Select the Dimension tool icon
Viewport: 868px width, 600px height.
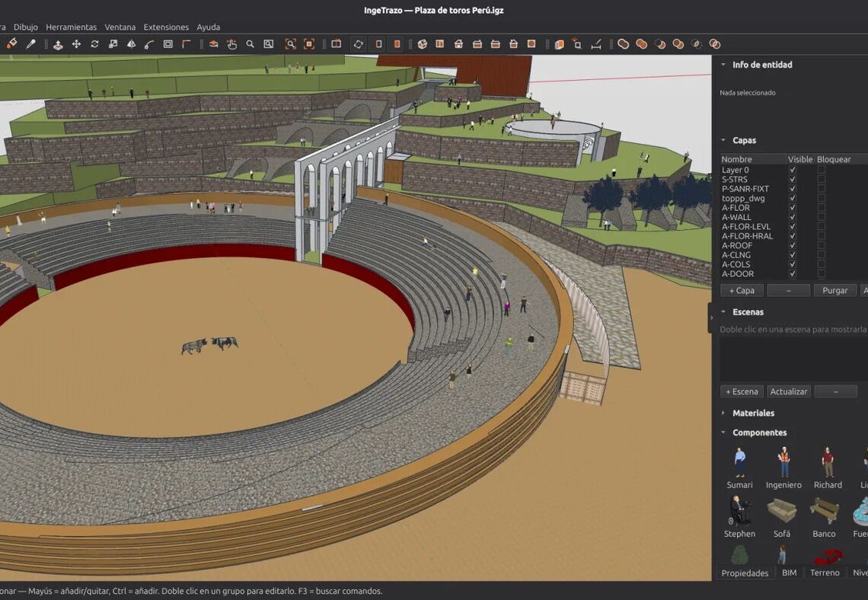click(596, 44)
